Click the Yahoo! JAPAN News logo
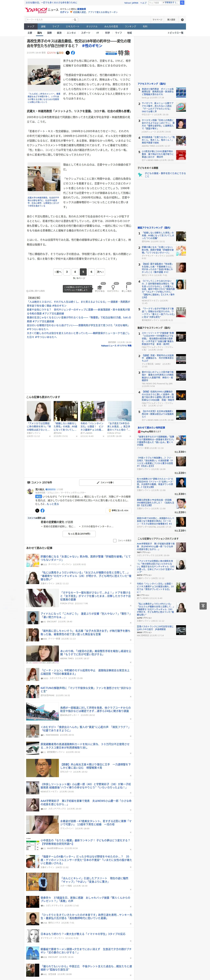Viewport: 210px width, 980px height. (x=42, y=10)
